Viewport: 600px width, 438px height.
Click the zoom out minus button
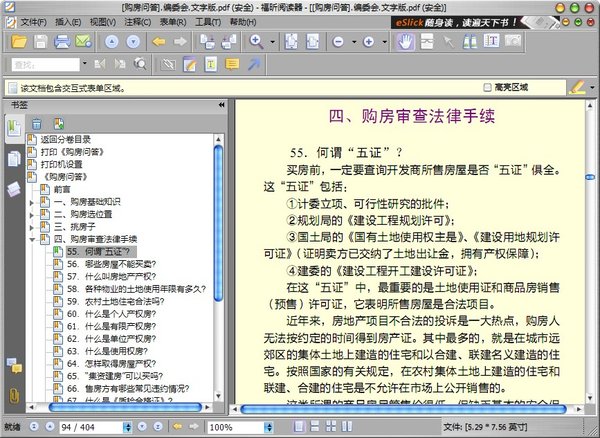338,42
